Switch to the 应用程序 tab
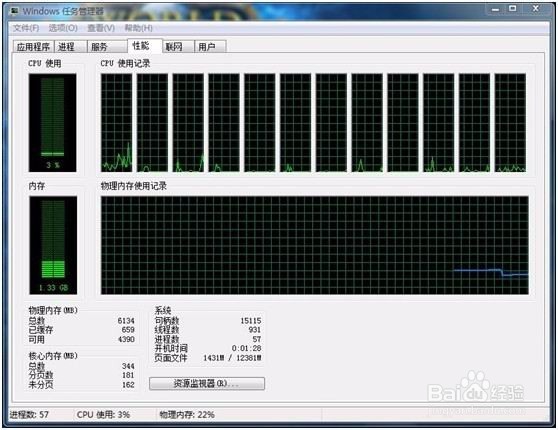558x430 pixels. (x=33, y=47)
